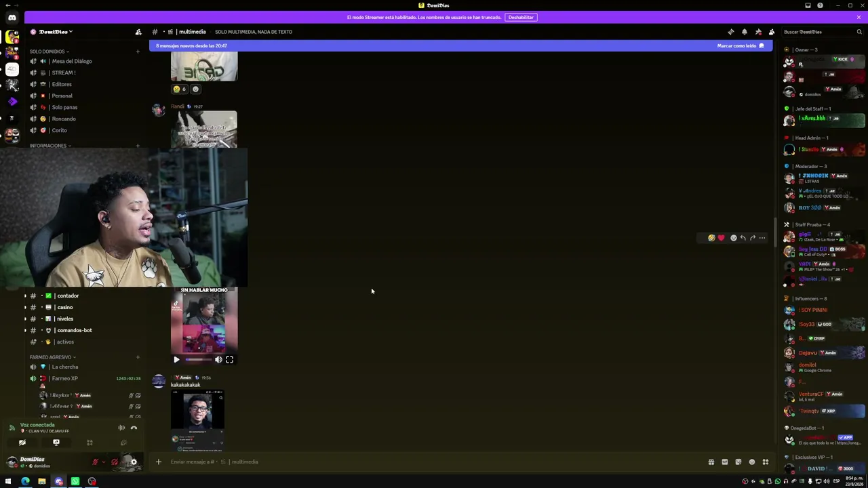
Task: Open Discord direct messages home icon
Action: (x=12, y=18)
